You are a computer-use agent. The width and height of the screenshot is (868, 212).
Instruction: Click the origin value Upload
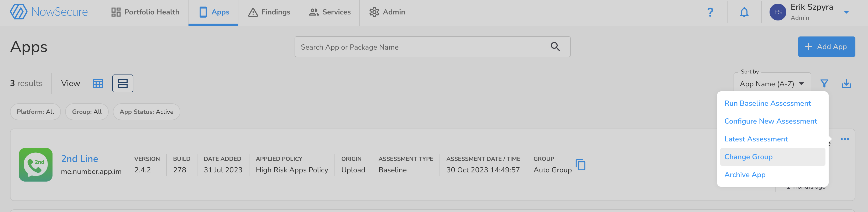353,170
